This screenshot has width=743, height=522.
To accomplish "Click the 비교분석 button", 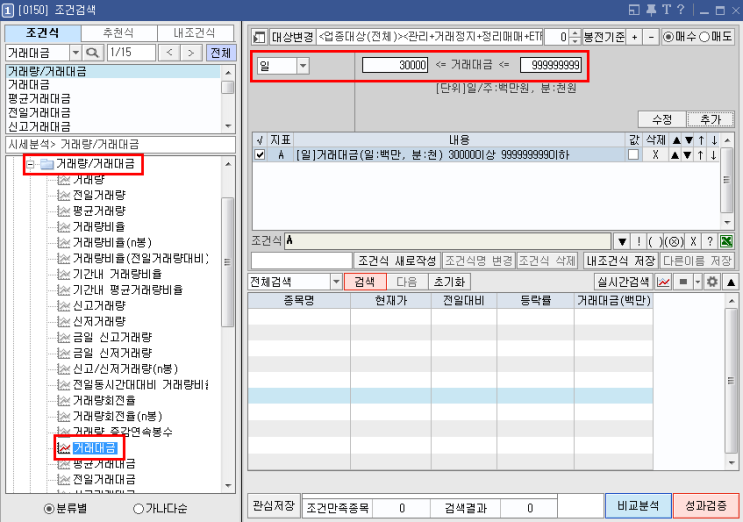I will [x=638, y=506].
